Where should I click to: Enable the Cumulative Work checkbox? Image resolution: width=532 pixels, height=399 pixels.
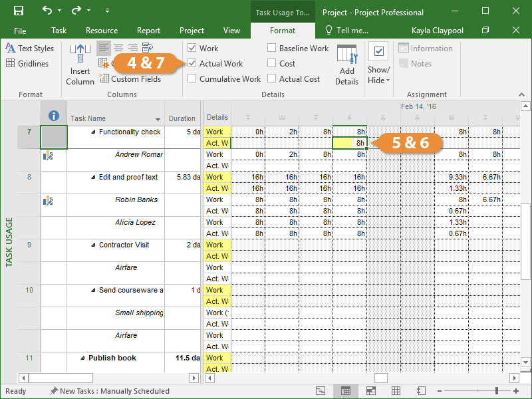pos(192,79)
